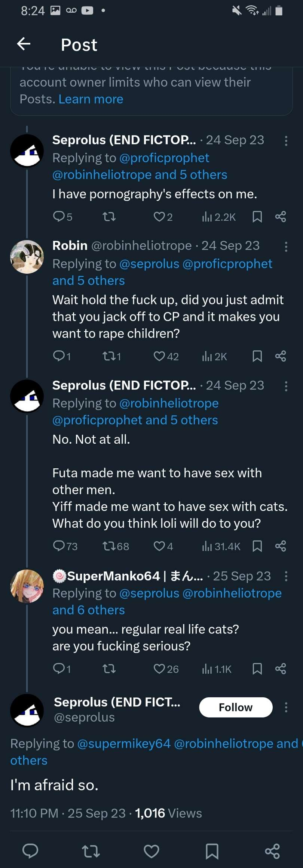
Task: Like the main post in bottom bar
Action: [151, 851]
